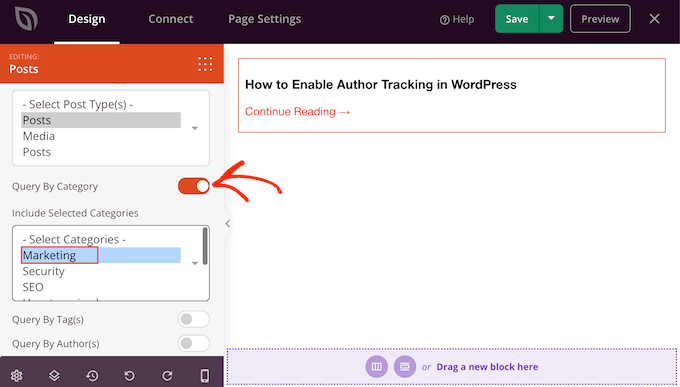Select the highlighted Posts option

101,120
